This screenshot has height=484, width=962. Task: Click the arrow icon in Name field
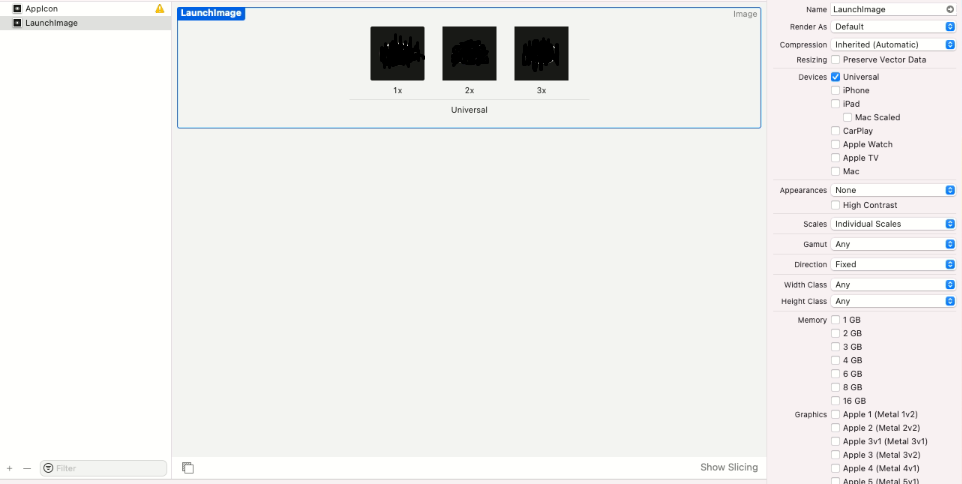(x=950, y=9)
